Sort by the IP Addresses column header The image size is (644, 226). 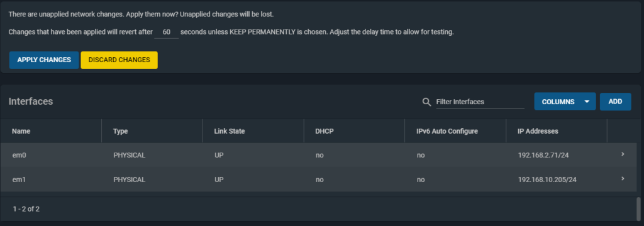538,131
